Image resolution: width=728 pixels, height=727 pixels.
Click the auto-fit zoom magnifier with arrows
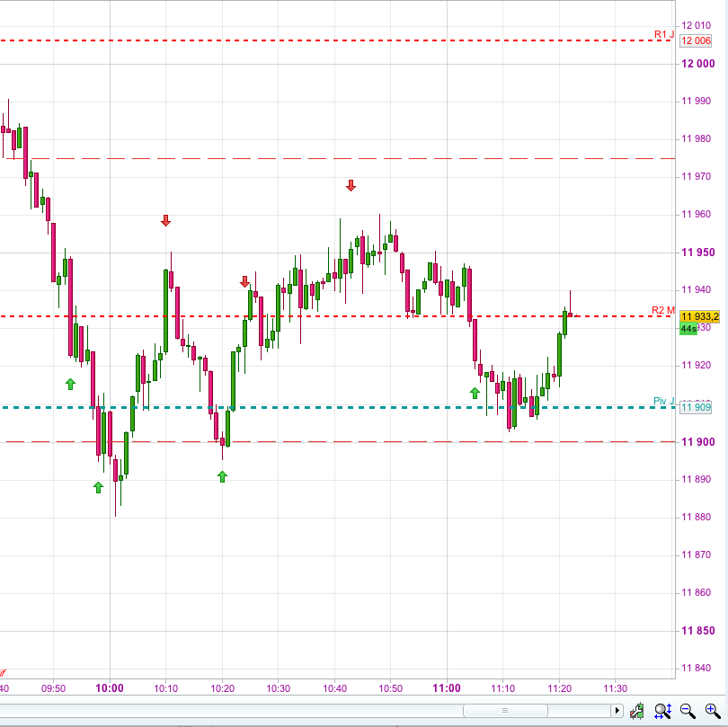pos(662,711)
